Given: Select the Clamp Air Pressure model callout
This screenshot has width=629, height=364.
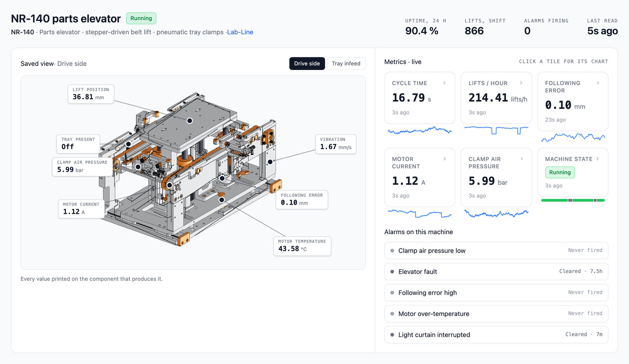Looking at the screenshot, I should (82, 167).
